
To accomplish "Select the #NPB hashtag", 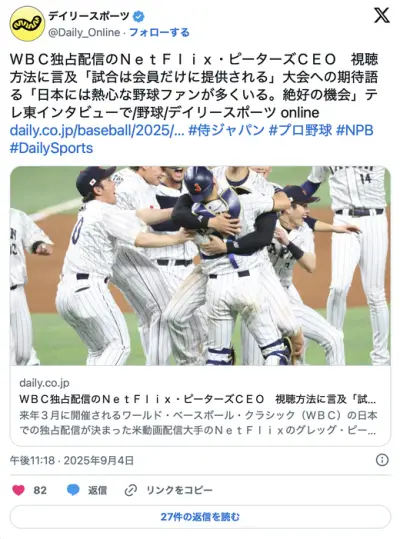I will coord(355,130).
